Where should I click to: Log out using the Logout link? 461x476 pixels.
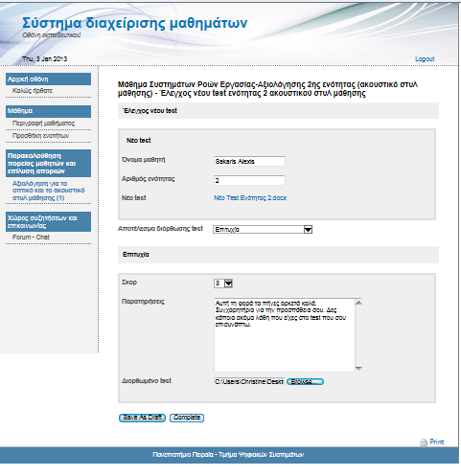[x=425, y=59]
